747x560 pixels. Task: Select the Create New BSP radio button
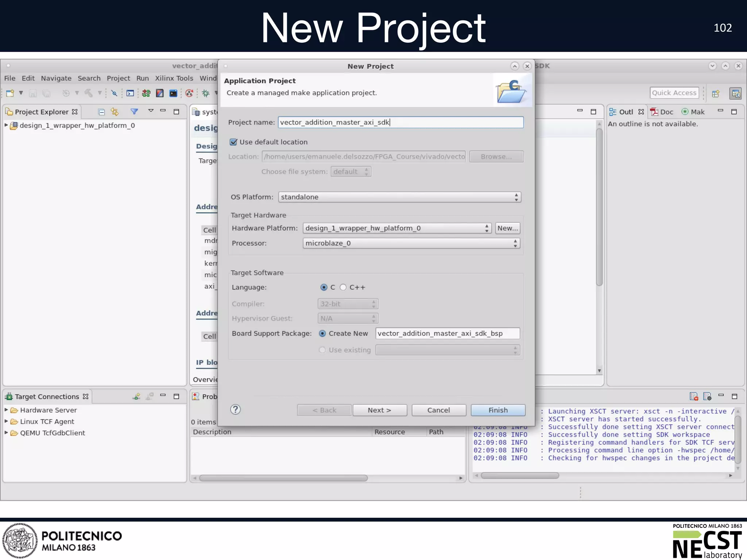point(322,334)
